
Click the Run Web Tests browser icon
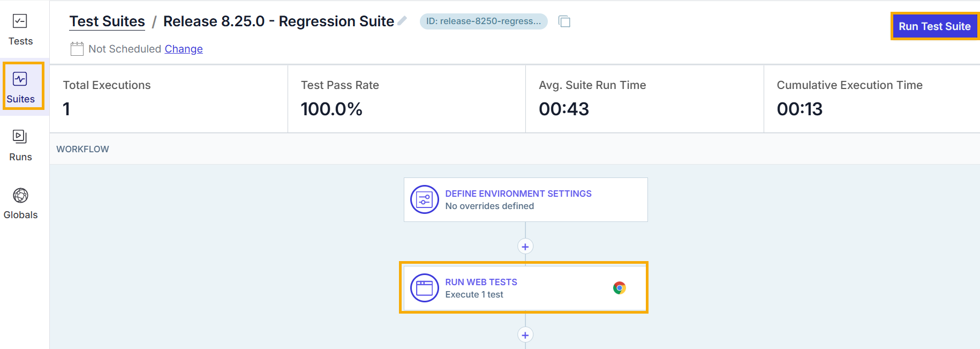424,288
